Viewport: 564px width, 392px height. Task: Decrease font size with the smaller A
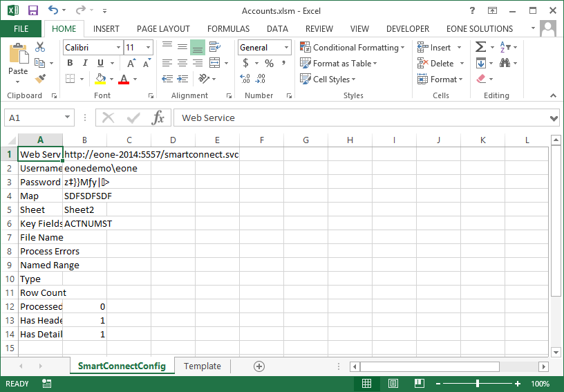click(x=147, y=64)
